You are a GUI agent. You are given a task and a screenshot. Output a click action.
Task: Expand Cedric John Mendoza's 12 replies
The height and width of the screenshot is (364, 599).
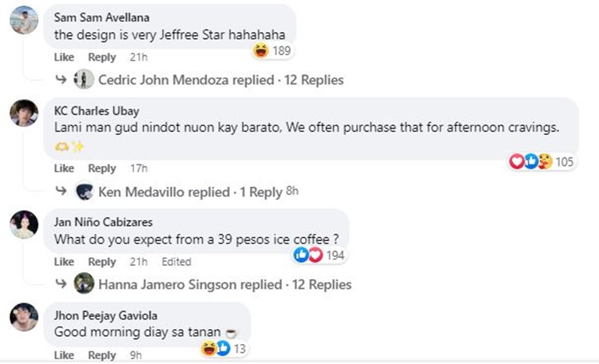tap(220, 80)
